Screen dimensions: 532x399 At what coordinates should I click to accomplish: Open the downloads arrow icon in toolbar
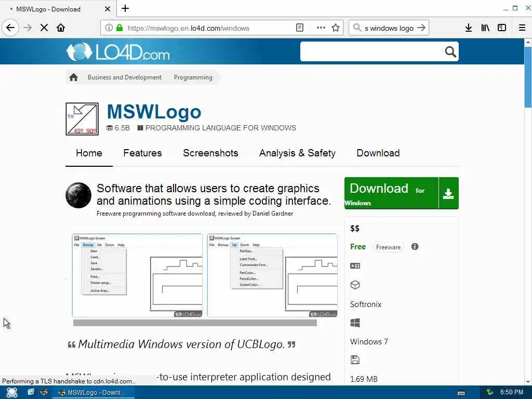click(x=469, y=28)
